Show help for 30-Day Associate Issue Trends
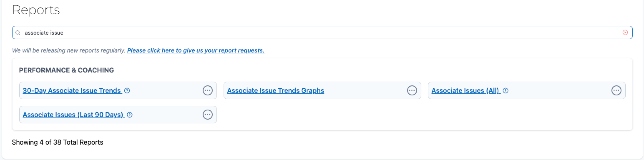Screen dimensions: 644x160 point(127,91)
